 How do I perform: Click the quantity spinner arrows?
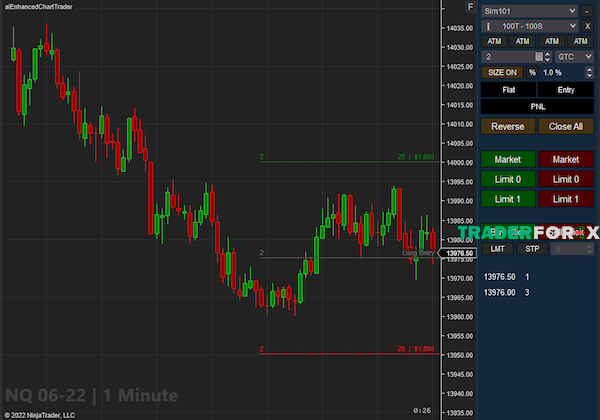548,57
